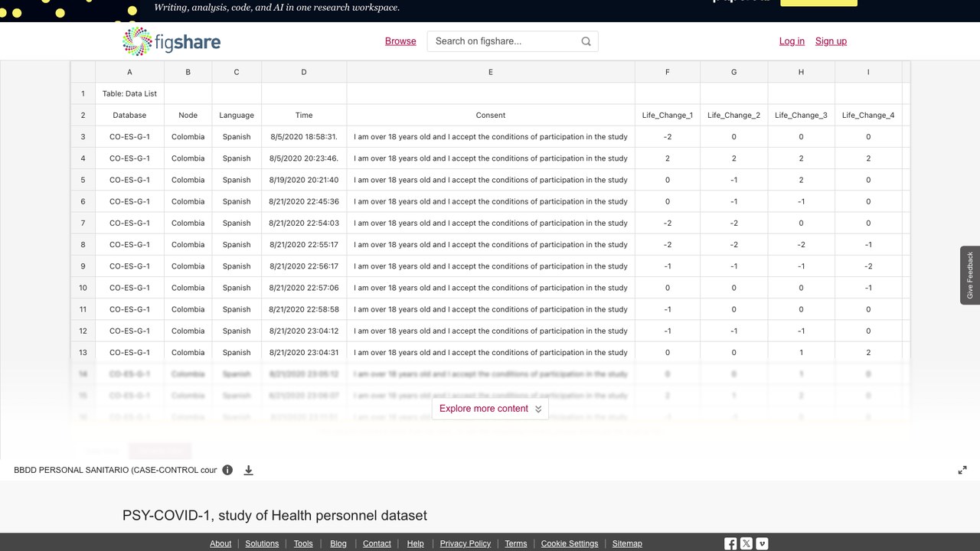Expand Explore more content
Image resolution: width=980 pixels, height=551 pixels.
tap(491, 409)
